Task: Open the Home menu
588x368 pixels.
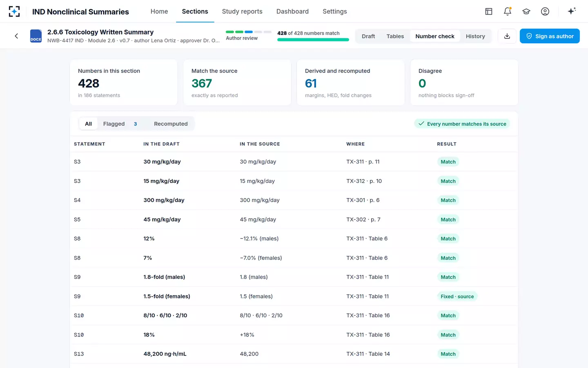Action: 159,11
